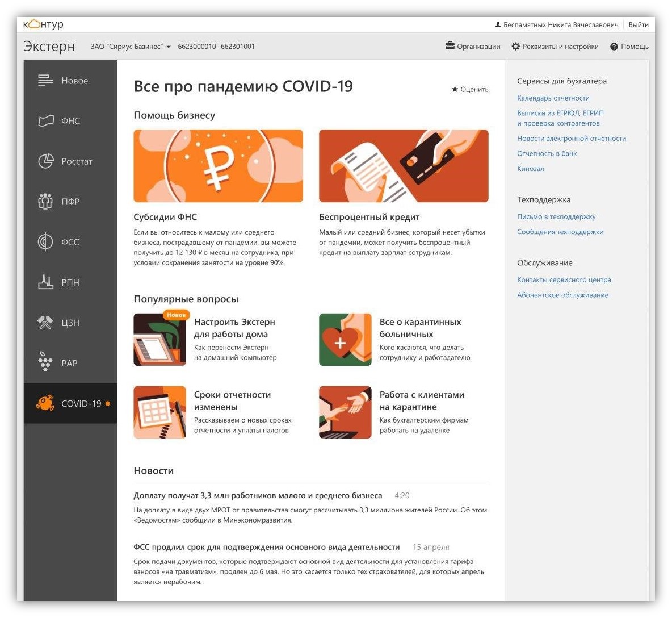
Task: Open the Все о карантинных больничных title
Action: tap(421, 328)
